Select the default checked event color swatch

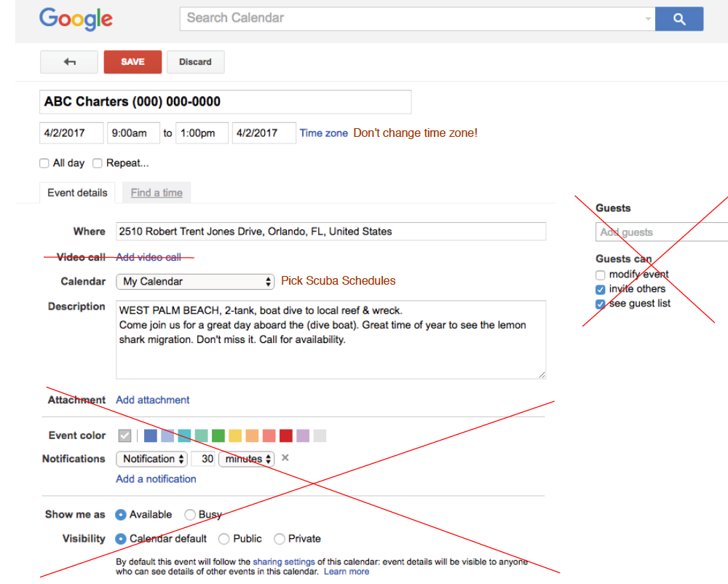[125, 436]
